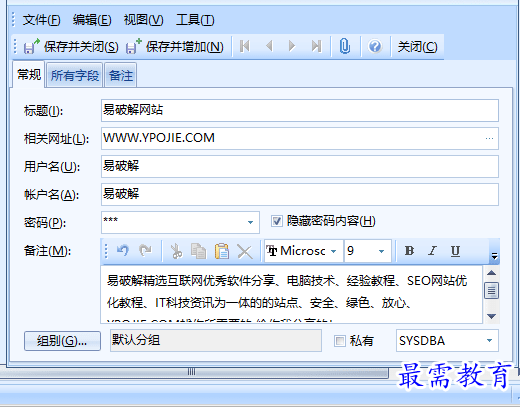This screenshot has height=407, width=520.
Task: Click the 默认分组 group field
Action: click(x=216, y=341)
